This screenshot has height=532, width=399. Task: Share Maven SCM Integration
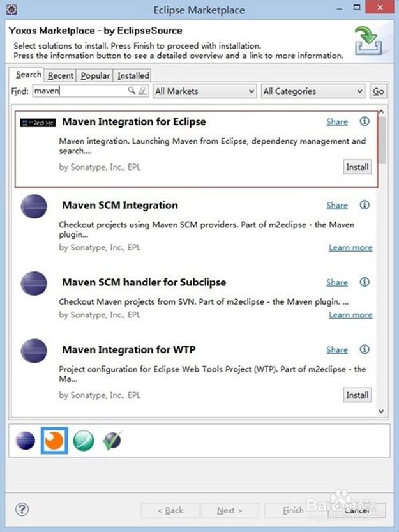337,205
